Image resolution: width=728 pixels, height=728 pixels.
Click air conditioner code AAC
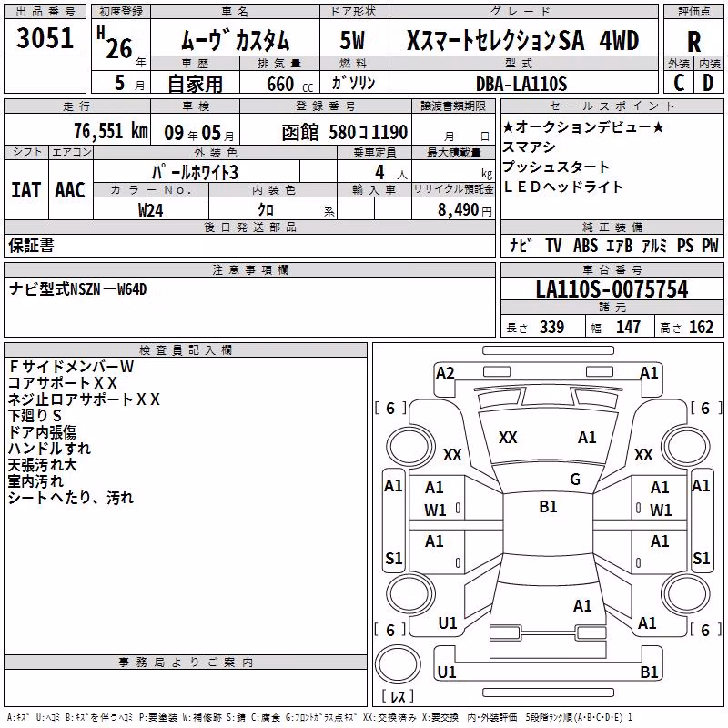pyautogui.click(x=70, y=190)
